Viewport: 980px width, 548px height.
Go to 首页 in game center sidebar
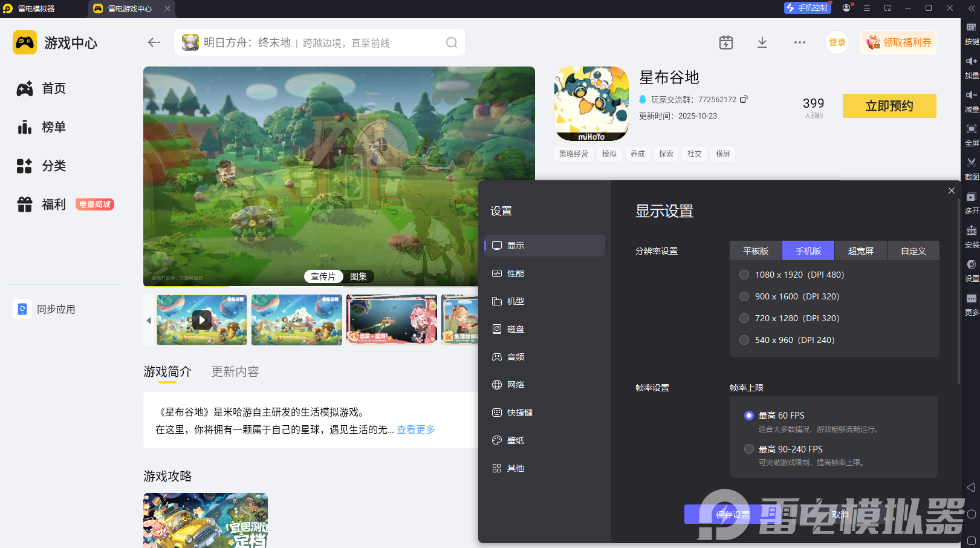41,88
